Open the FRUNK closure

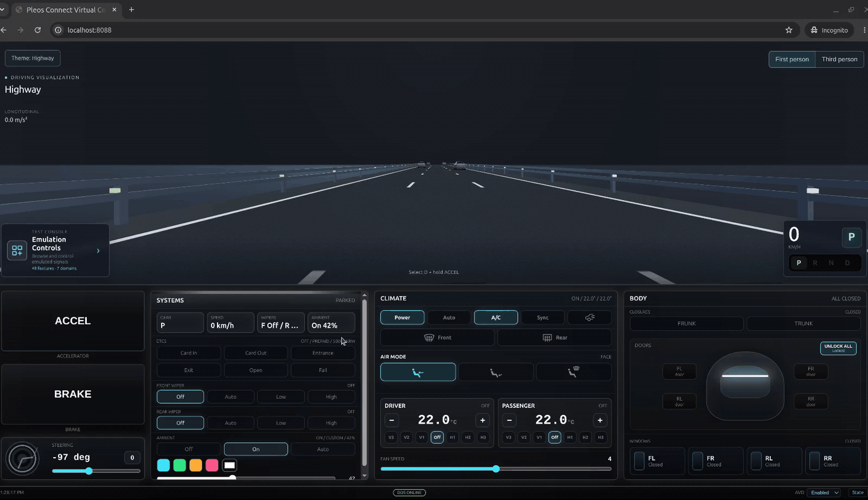687,323
